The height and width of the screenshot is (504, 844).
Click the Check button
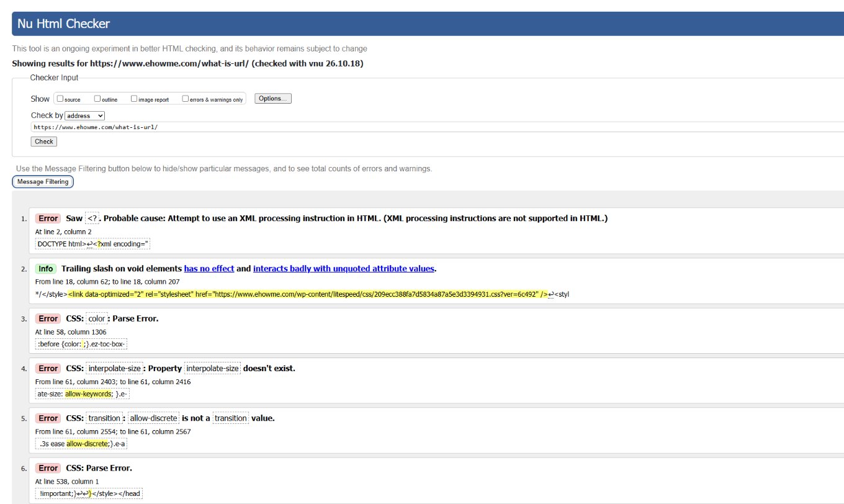[44, 142]
